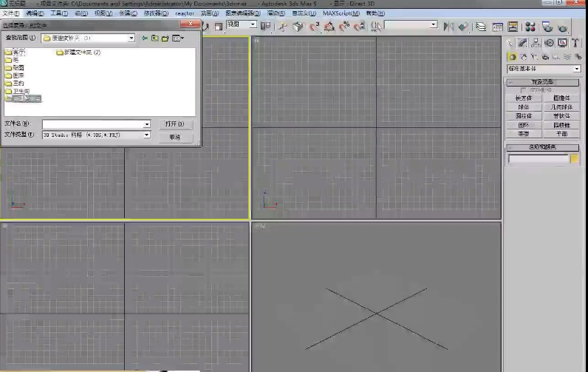588x372 pixels.
Task: Click the yellow object color swatch
Action: [x=575, y=159]
